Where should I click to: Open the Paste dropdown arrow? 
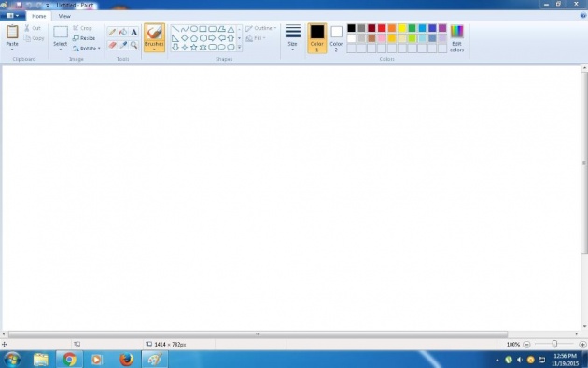tap(12, 50)
